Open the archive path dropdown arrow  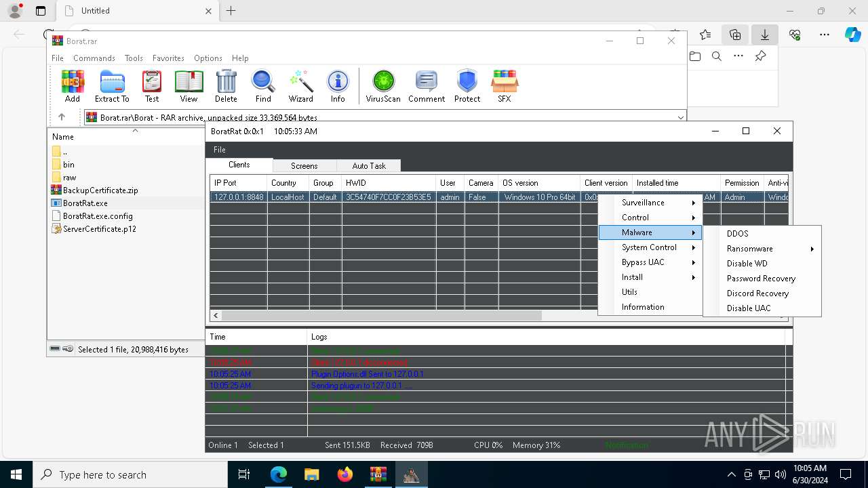681,117
